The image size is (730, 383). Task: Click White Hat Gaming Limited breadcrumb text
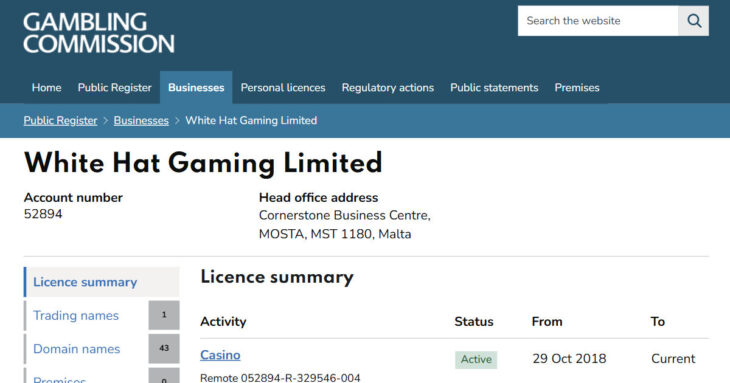click(251, 121)
